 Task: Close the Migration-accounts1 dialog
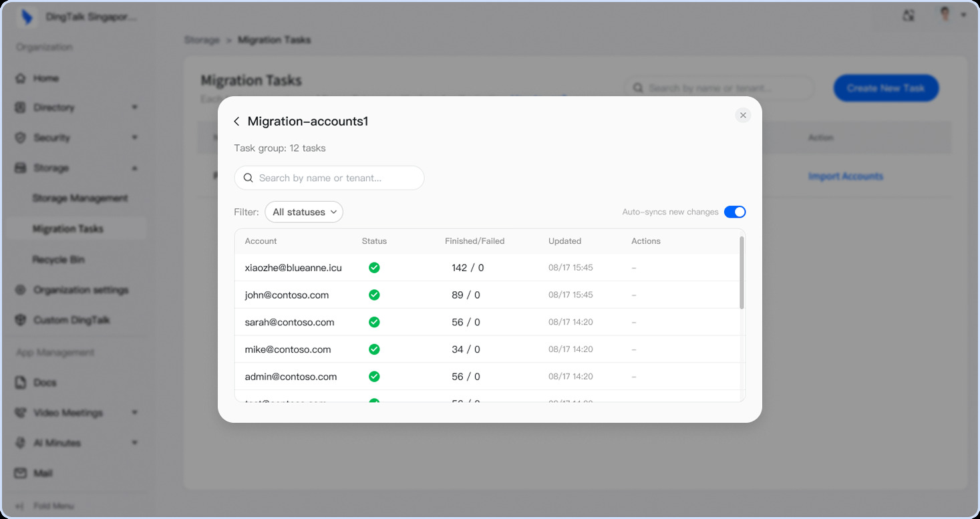tap(743, 116)
